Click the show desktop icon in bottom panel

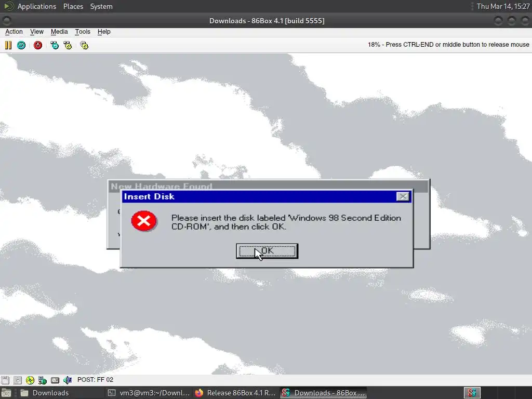tap(6, 393)
